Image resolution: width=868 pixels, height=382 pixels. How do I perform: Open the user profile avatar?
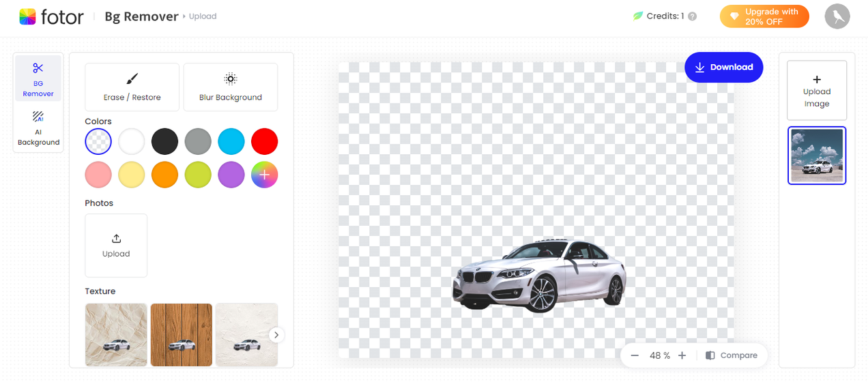click(837, 16)
